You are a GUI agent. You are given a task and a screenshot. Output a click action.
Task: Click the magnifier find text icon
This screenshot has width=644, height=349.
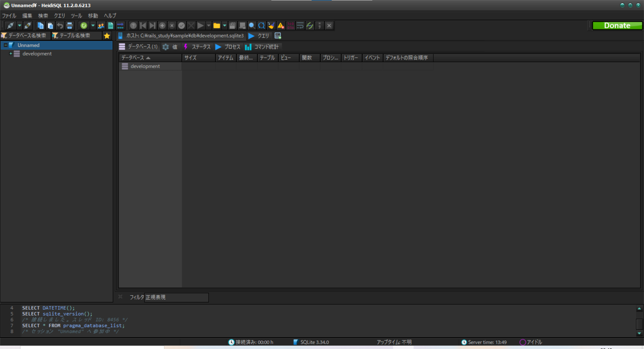click(252, 26)
